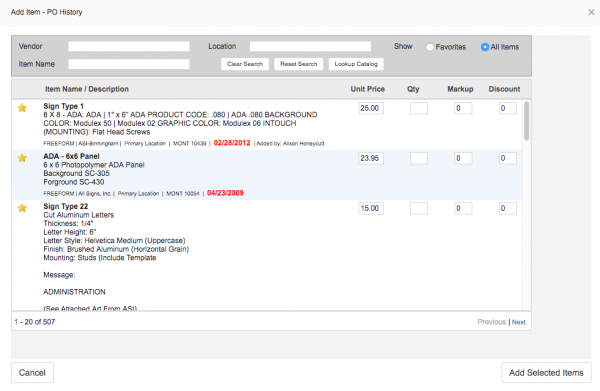This screenshot has width=600, height=391.
Task: Focus the Location search field
Action: [310, 46]
